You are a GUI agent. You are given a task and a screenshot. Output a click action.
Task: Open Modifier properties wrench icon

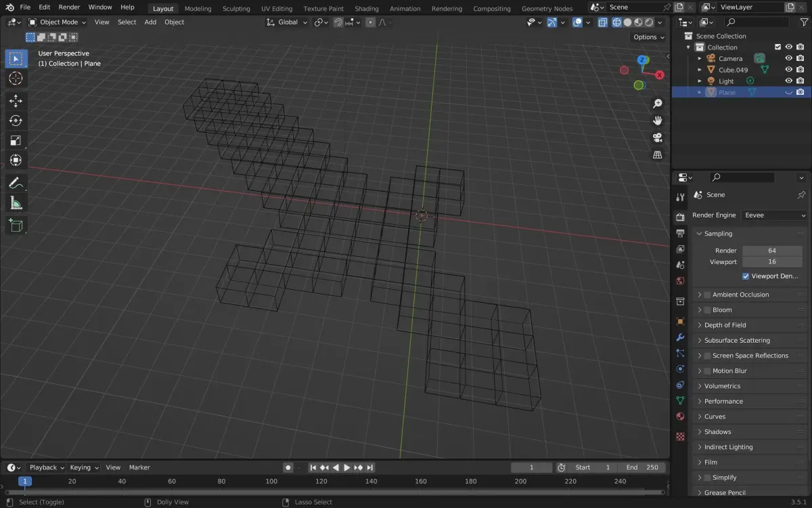(x=681, y=337)
